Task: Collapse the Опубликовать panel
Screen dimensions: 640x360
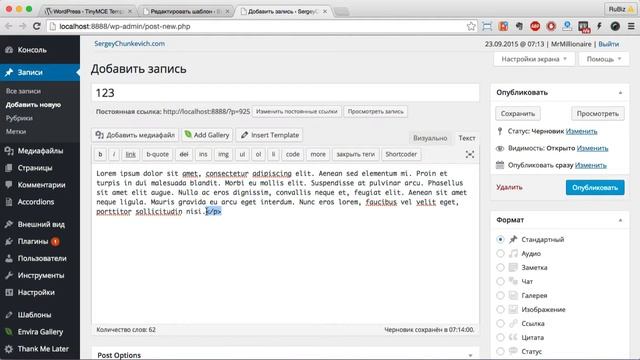Action: [x=620, y=93]
